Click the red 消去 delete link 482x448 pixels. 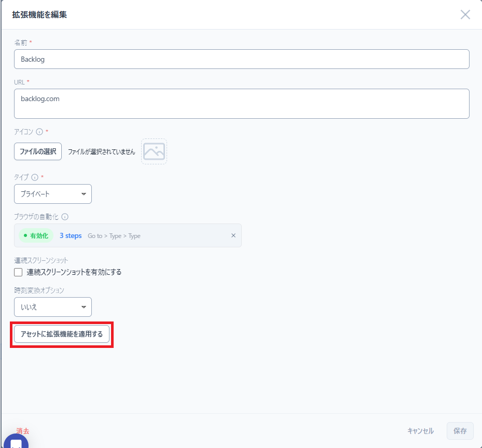23,431
